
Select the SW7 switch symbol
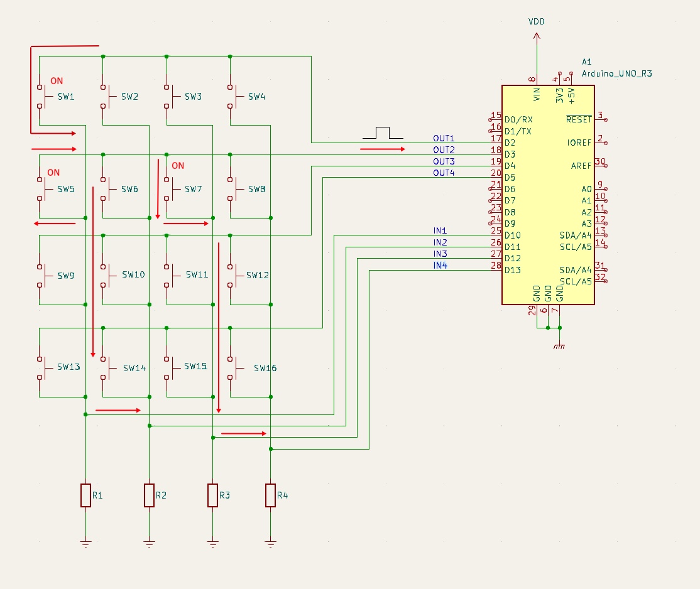[x=170, y=189]
